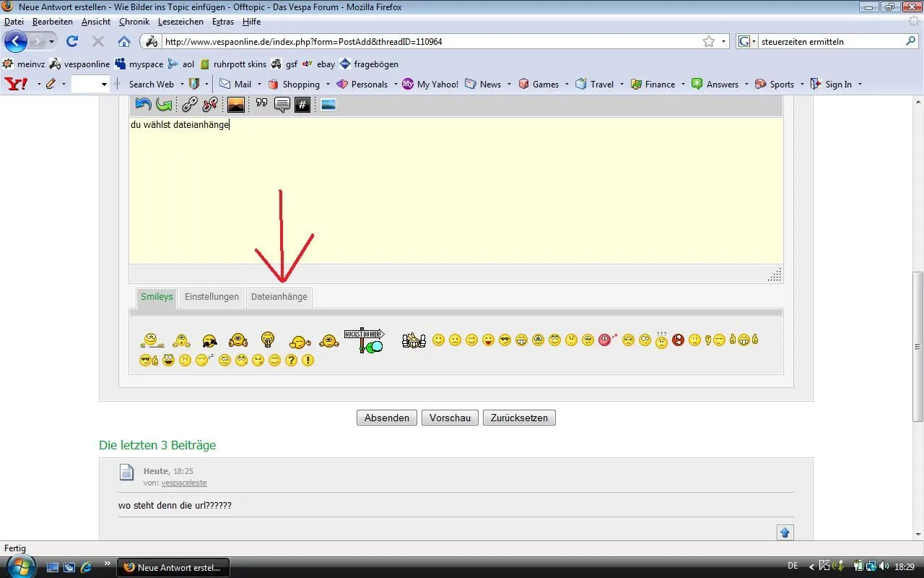
Task: Bookmark this page with the star icon
Action: coord(709,41)
